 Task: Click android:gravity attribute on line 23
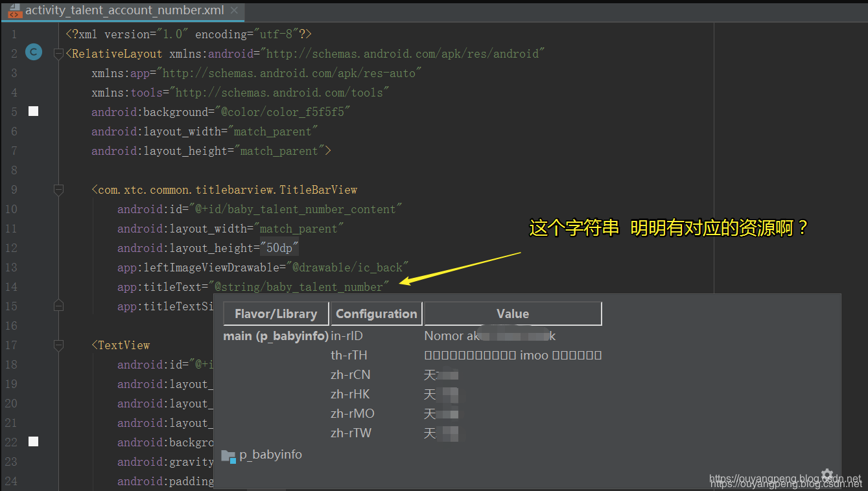tap(165, 461)
